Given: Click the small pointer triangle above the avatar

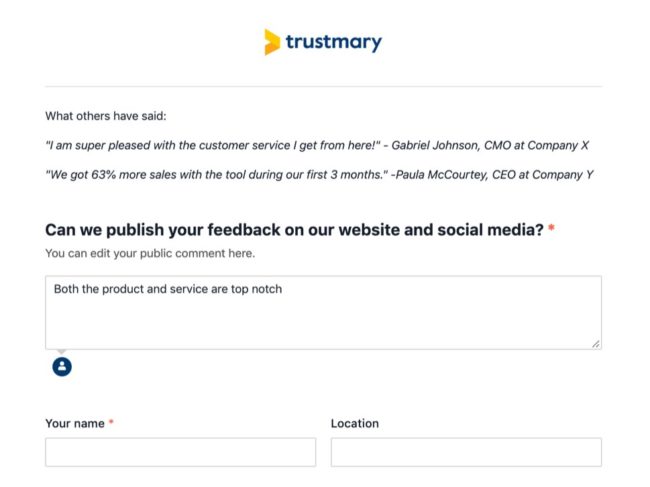Looking at the screenshot, I should point(62,352).
